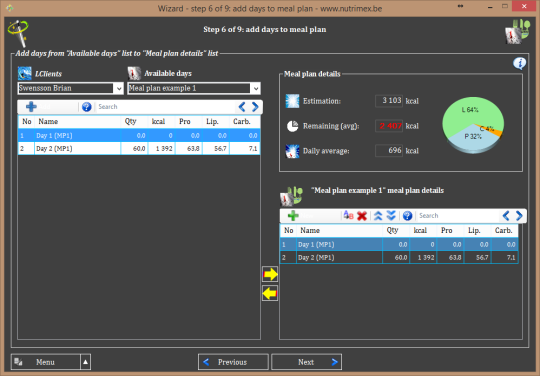The image size is (540, 376).
Task: Click the meal plan logo icon at top right
Action: click(517, 32)
